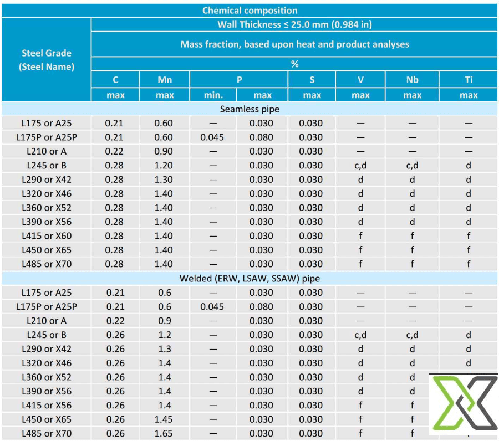Viewport: 504px width, 441px height.
Task: Select the Steel Grade header cell
Action: coord(46,59)
